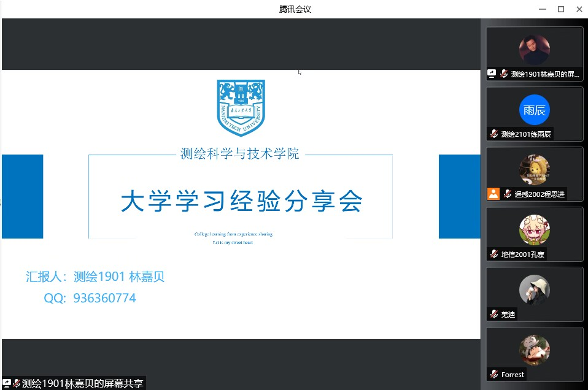Select 孔寒's anime avatar thumbnail
This screenshot has width=588, height=390.
click(534, 230)
